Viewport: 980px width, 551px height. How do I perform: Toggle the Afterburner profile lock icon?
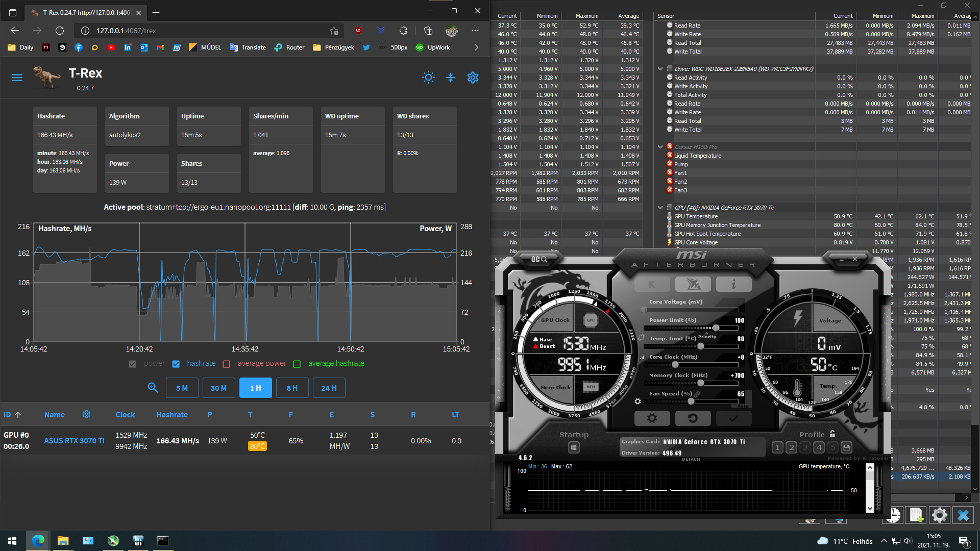(832, 434)
